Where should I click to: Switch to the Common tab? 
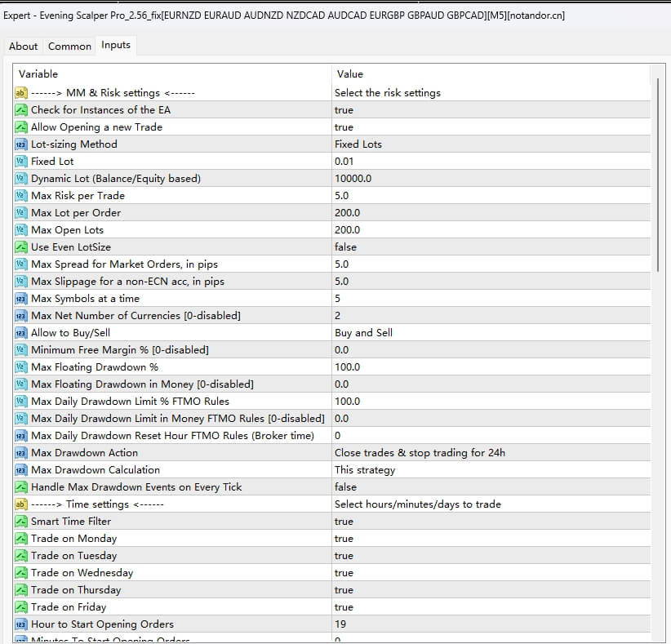coord(69,47)
